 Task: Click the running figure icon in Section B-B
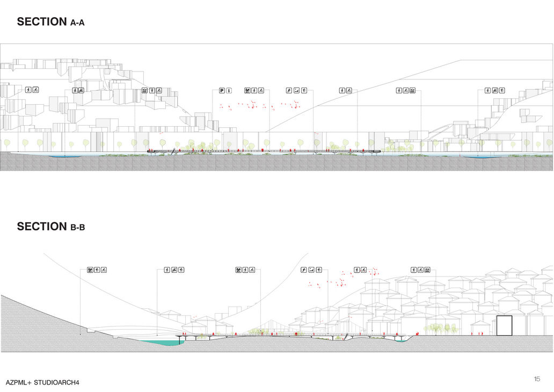pyautogui.click(x=303, y=270)
